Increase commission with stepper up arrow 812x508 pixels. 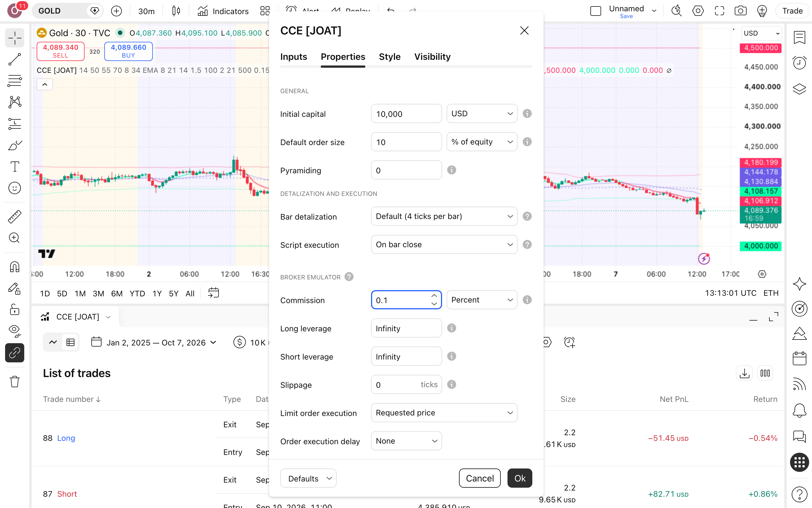coord(434,296)
